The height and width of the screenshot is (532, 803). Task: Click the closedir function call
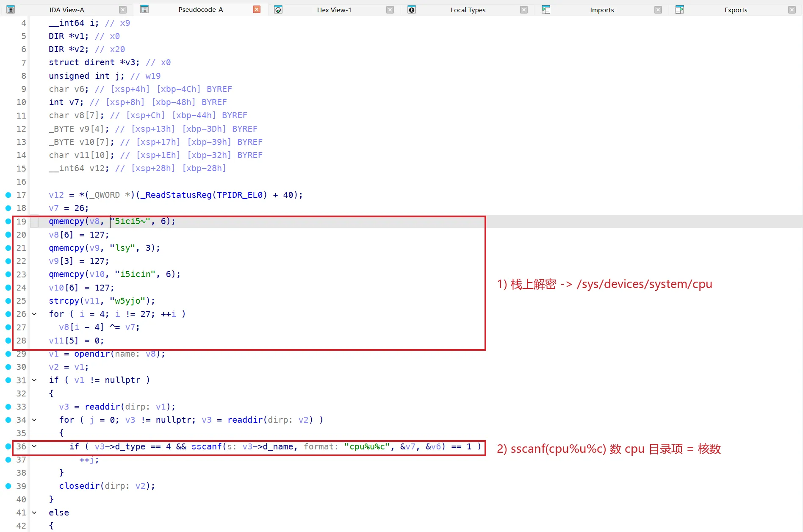79,486
